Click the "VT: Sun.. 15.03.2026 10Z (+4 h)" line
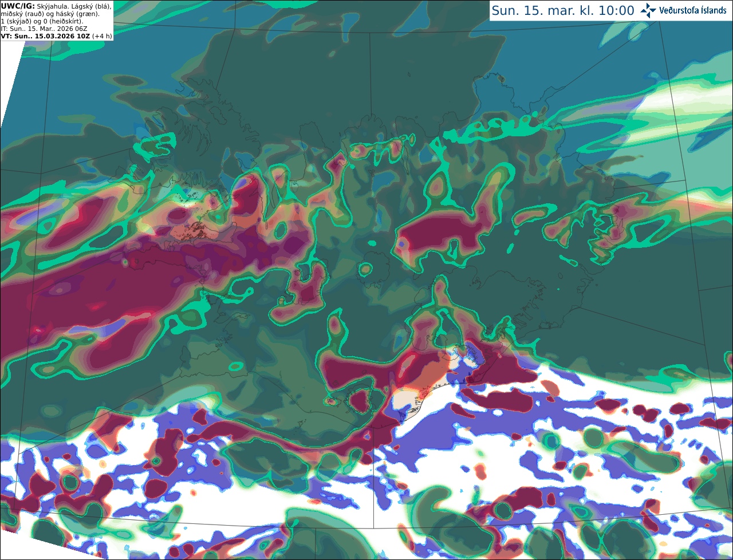The height and width of the screenshot is (560, 733). pos(57,36)
